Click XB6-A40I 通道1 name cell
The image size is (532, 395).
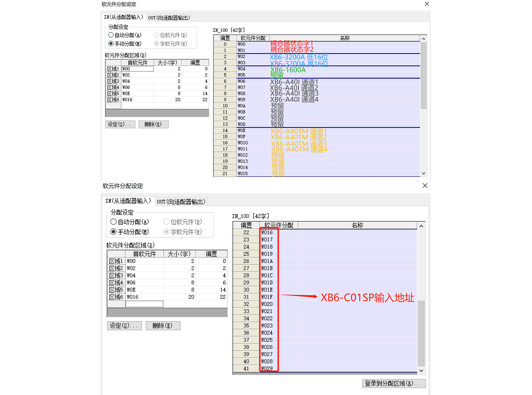(345, 81)
